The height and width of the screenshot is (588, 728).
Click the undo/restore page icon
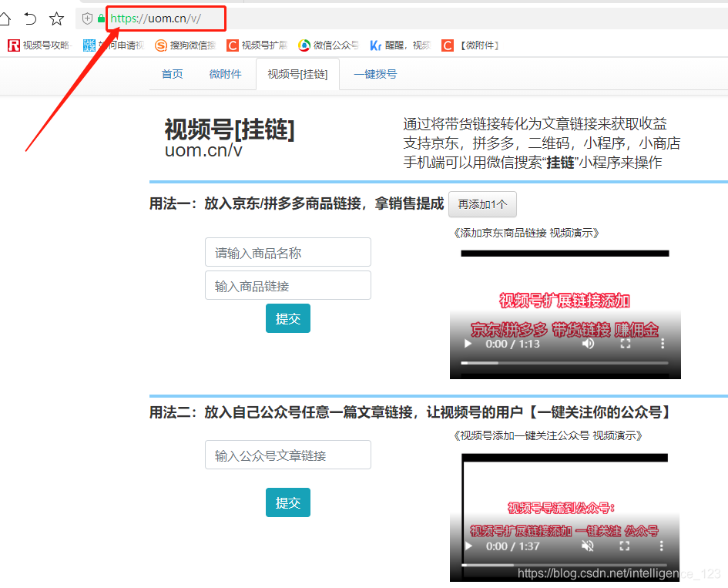30,18
